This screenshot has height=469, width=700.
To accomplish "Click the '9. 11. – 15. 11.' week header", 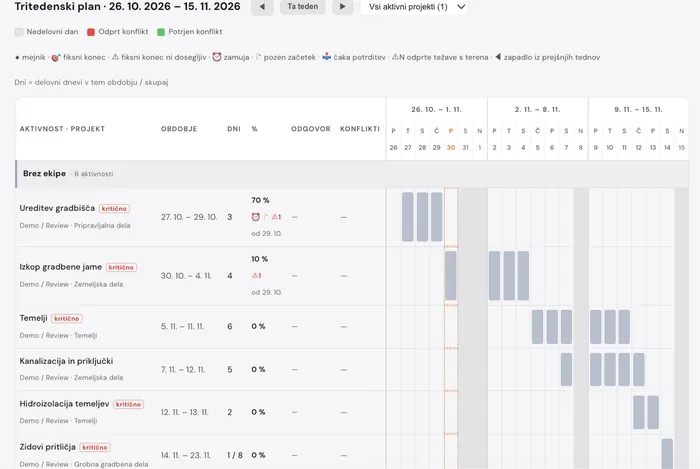I will 638,109.
